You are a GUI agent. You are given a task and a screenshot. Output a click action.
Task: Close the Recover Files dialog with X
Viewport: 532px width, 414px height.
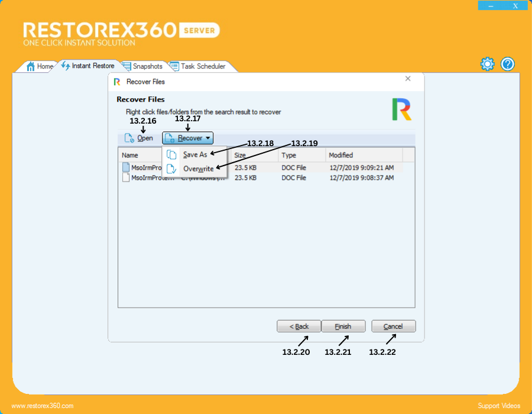coord(408,79)
